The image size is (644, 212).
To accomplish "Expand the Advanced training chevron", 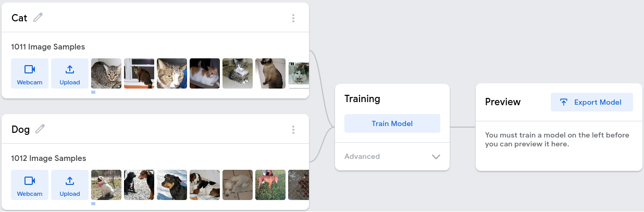I will click(436, 157).
